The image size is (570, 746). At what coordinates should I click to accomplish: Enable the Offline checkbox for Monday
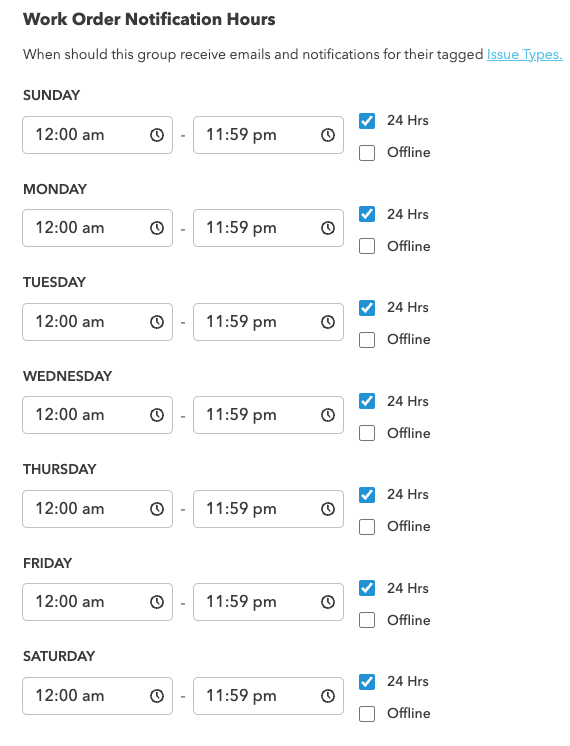(x=367, y=246)
